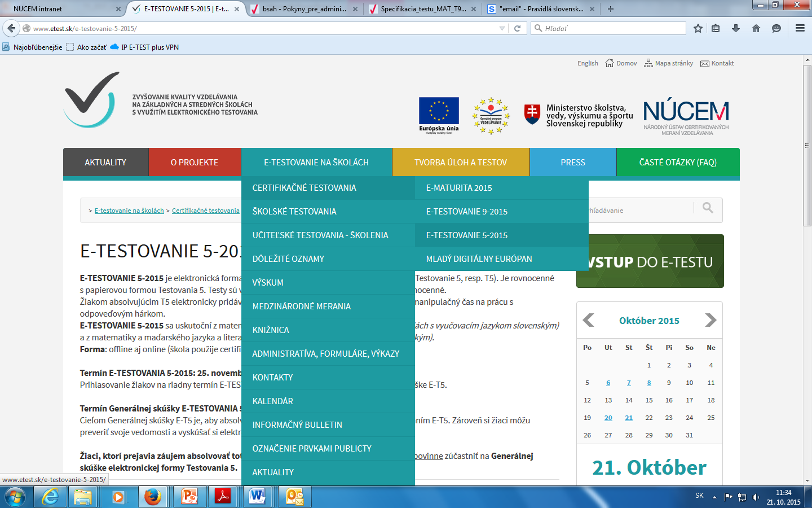
Task: Open the Operačný program Vzdelávanie logo
Action: [x=491, y=116]
